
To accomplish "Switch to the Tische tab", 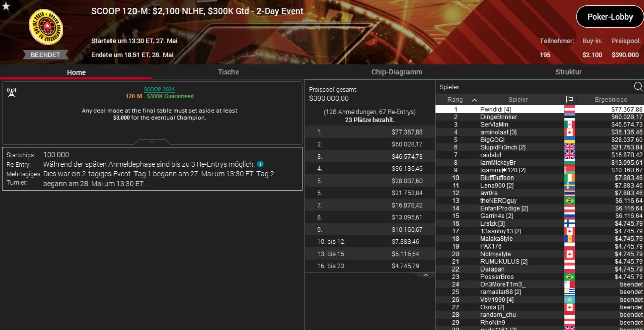I will 228,72.
